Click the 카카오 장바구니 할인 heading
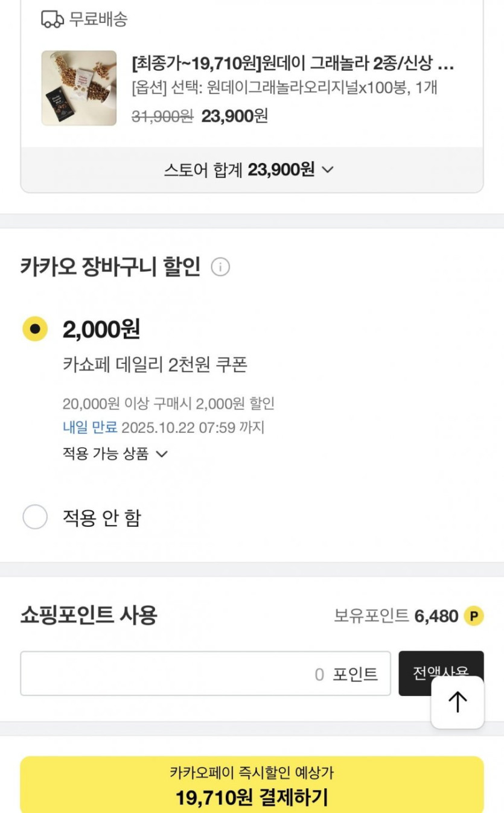Screen dimensions: 504x813 pyautogui.click(x=110, y=266)
